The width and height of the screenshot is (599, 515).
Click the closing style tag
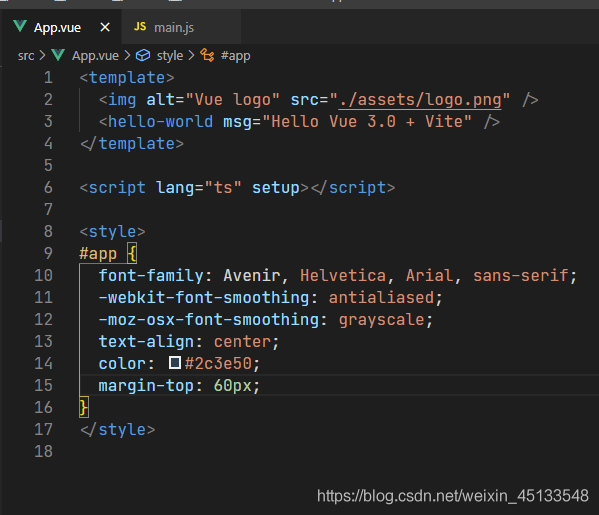click(117, 429)
